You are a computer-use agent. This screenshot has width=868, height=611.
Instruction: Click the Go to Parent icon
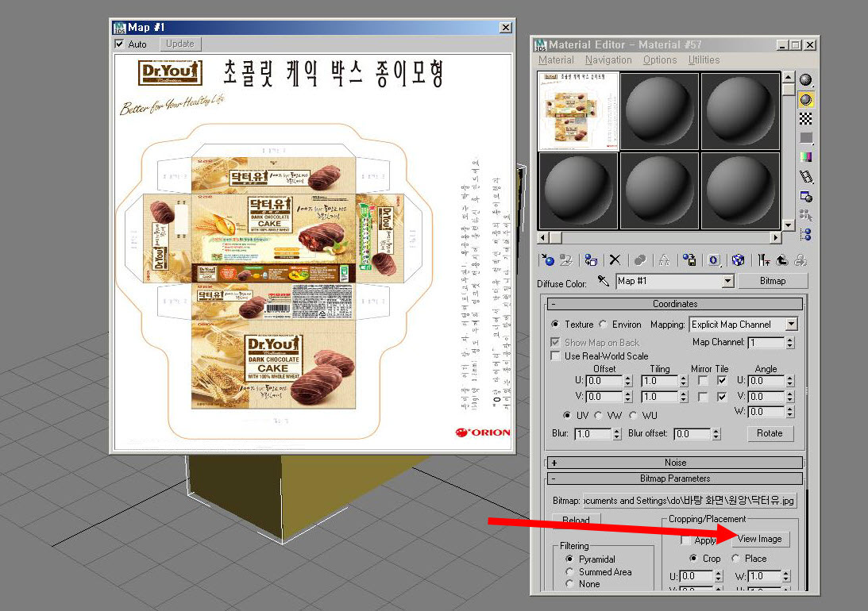(x=782, y=260)
